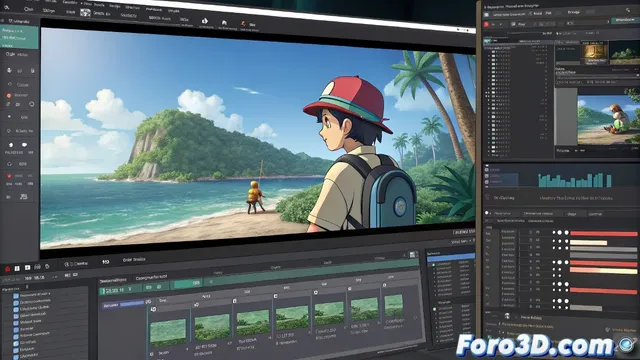Toggle the white dots beside the topmost red bar
640x360 pixels.
point(560,233)
